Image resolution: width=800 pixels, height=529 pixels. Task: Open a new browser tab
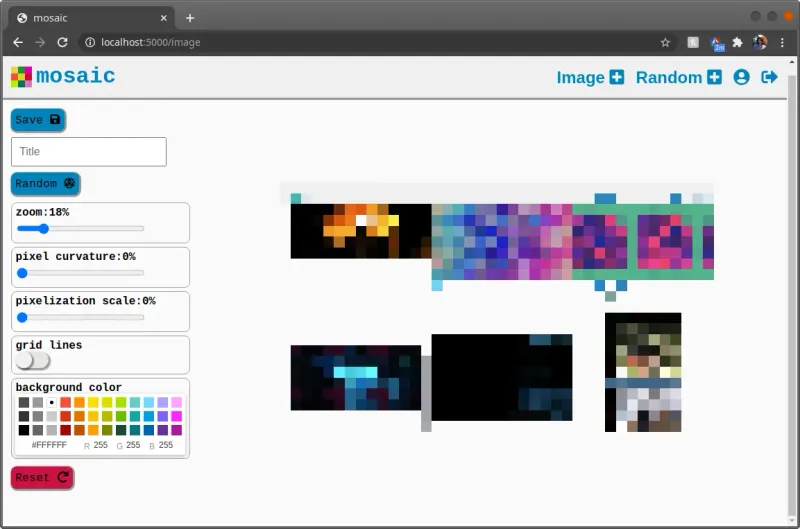click(x=190, y=18)
